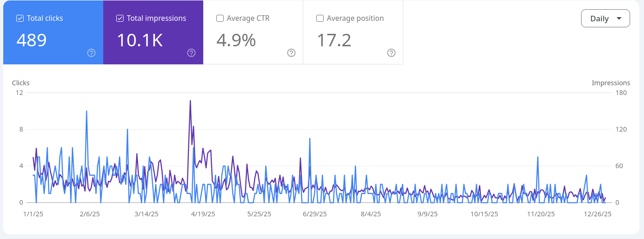Select the 489 total clicks value

pyautogui.click(x=31, y=40)
